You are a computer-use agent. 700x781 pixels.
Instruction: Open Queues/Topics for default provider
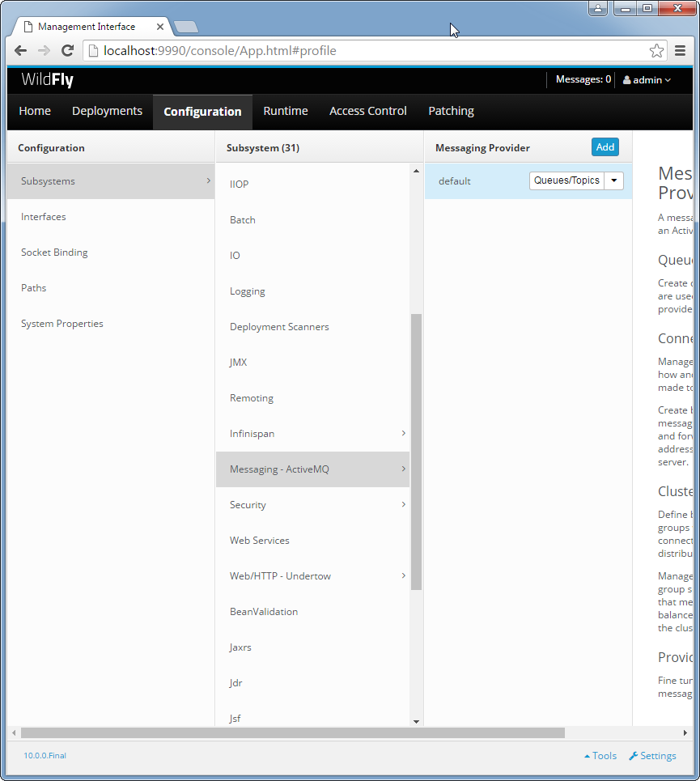coord(566,180)
